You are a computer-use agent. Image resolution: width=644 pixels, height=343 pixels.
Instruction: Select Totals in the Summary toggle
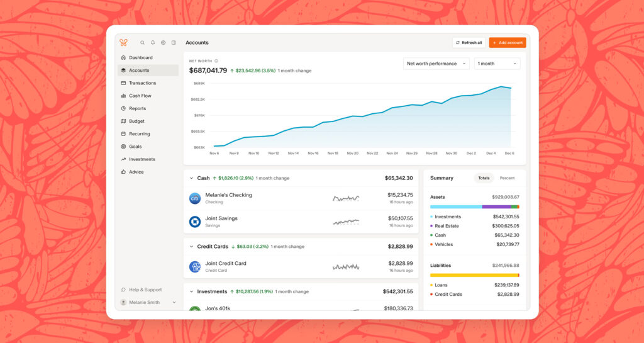[x=484, y=178]
